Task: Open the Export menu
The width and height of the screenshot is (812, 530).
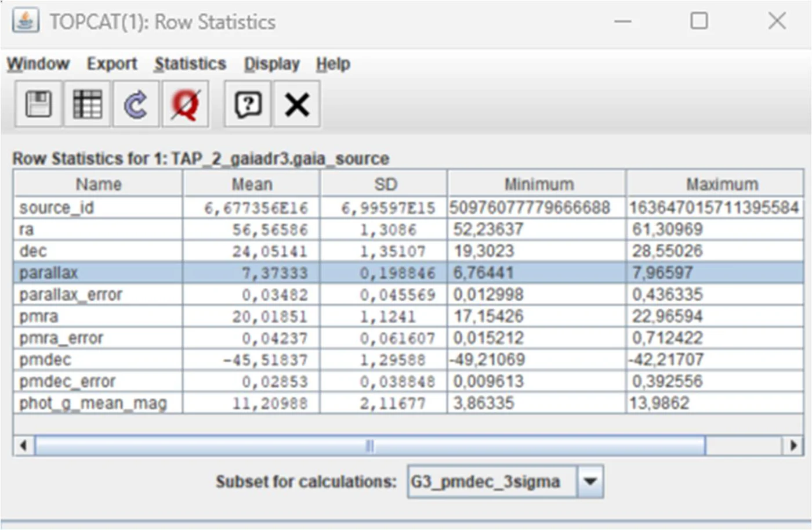Action: point(112,63)
